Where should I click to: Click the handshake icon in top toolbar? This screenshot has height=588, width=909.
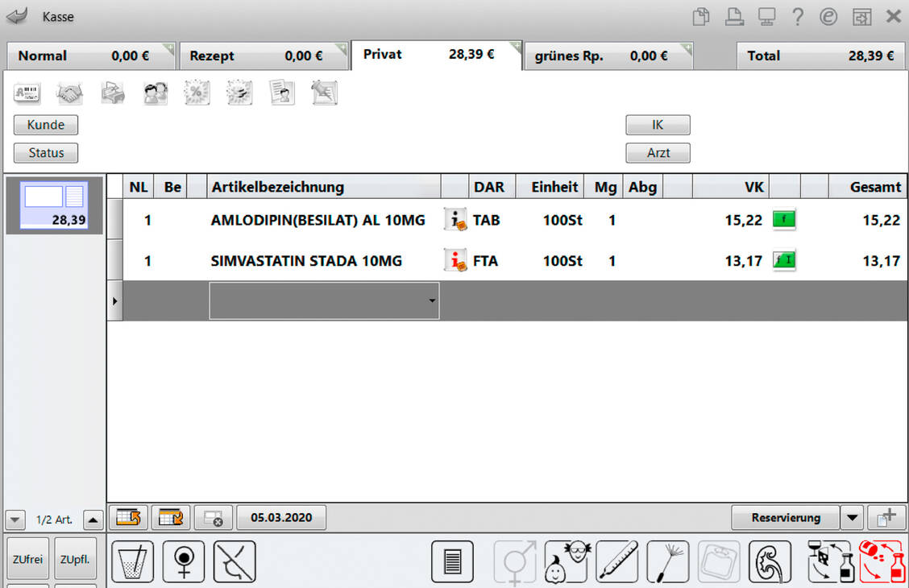point(70,93)
